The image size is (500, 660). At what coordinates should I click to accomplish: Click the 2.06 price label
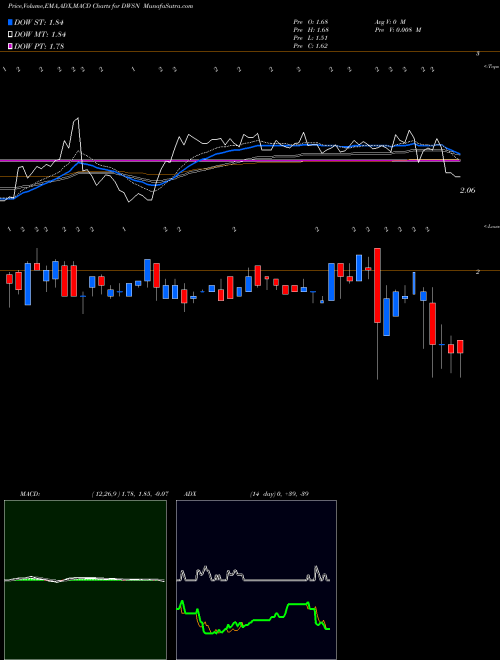click(468, 191)
